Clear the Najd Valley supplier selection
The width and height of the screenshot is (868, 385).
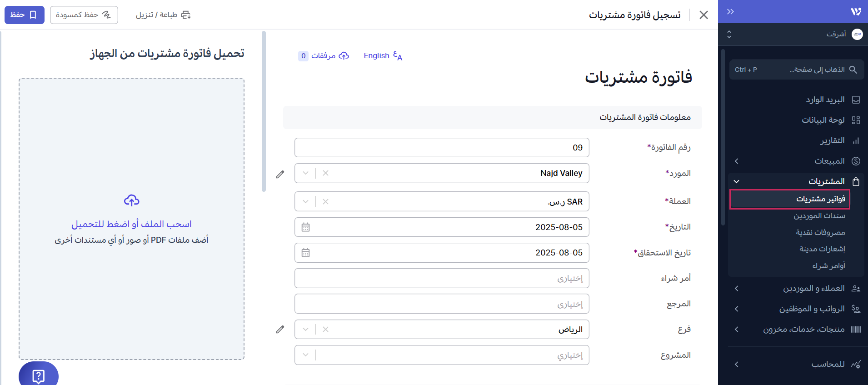click(x=325, y=173)
